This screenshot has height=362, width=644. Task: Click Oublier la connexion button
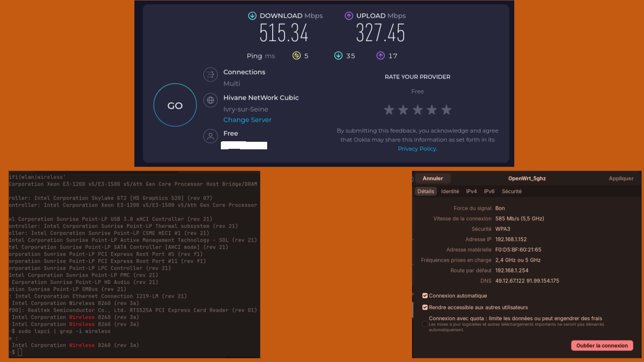point(602,345)
